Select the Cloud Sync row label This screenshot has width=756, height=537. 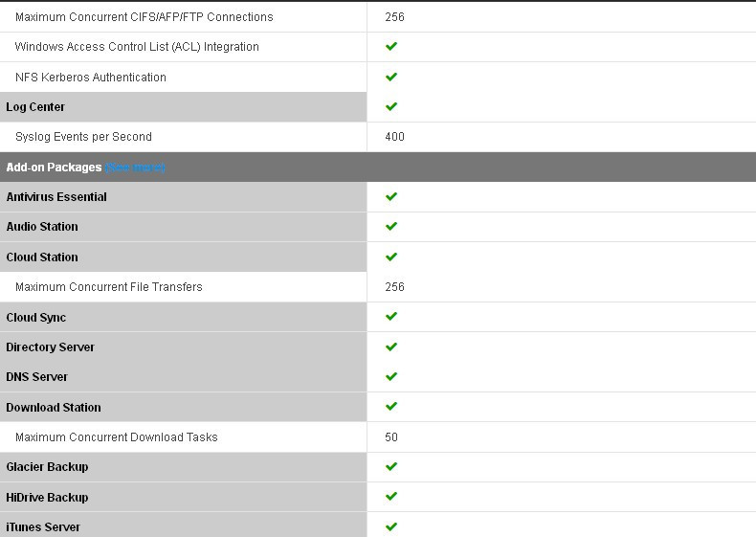(x=35, y=318)
